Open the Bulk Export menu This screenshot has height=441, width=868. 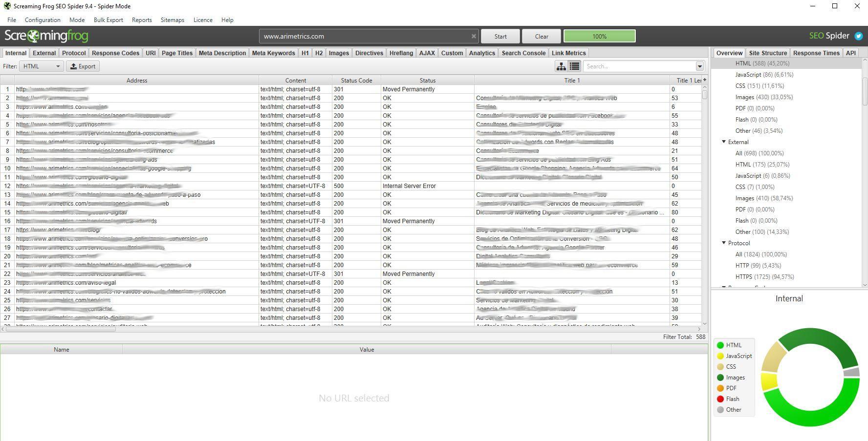(108, 20)
